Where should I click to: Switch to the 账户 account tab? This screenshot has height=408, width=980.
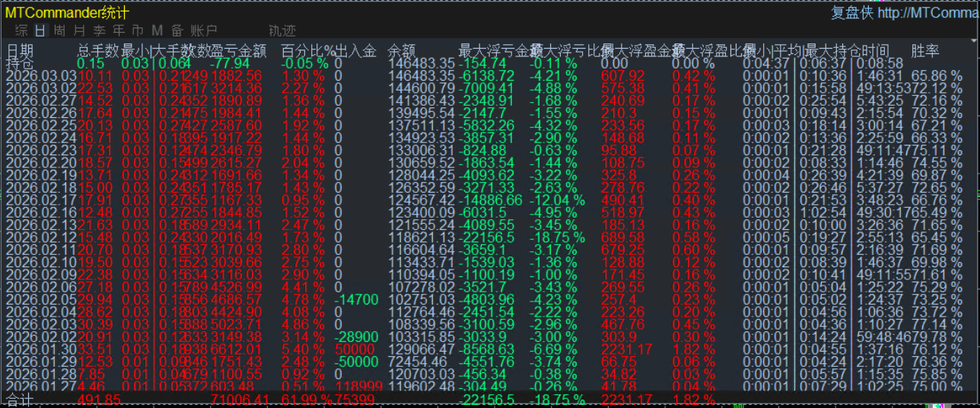coord(204,31)
